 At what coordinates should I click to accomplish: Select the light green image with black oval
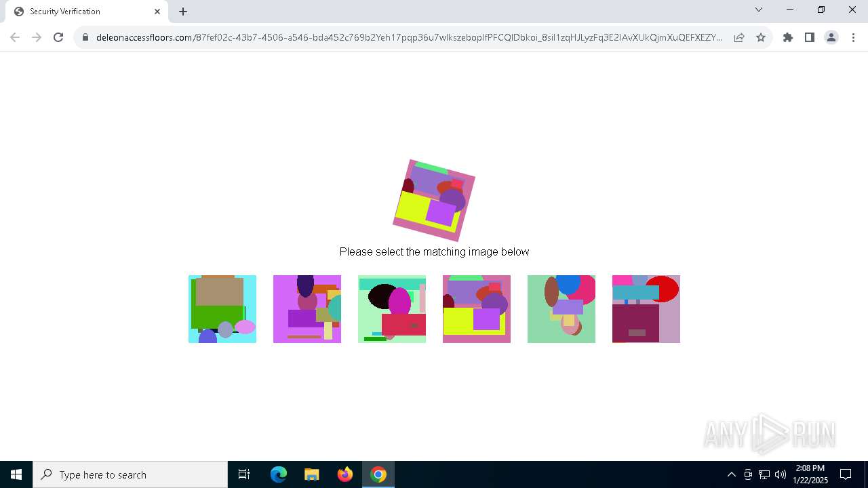coord(392,309)
